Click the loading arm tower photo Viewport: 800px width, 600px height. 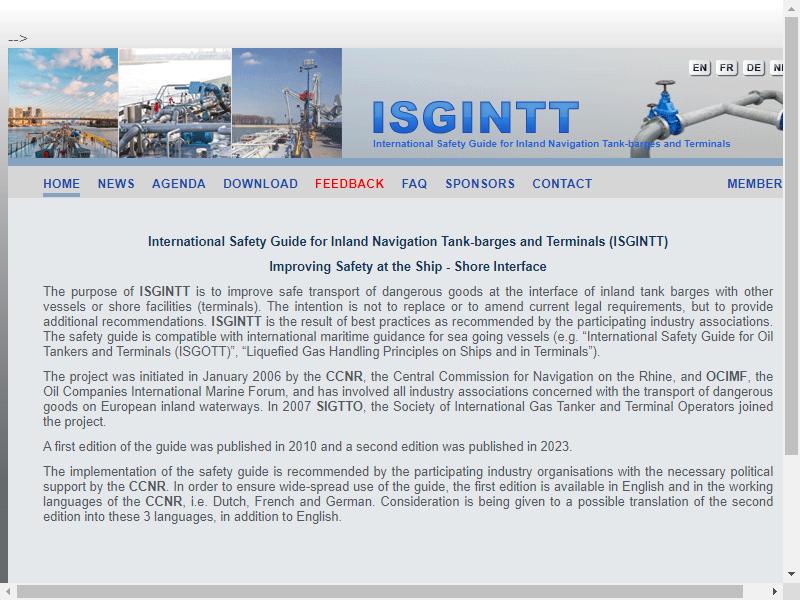tap(287, 103)
